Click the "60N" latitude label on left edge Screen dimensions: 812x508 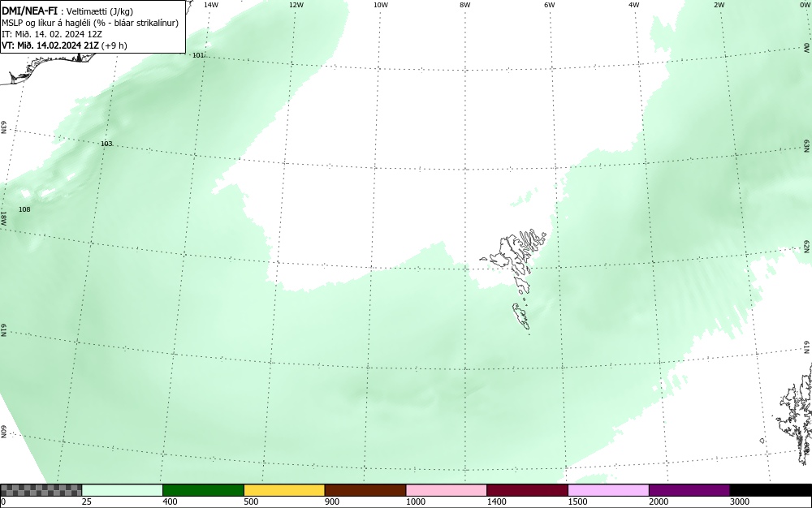click(x=3, y=432)
